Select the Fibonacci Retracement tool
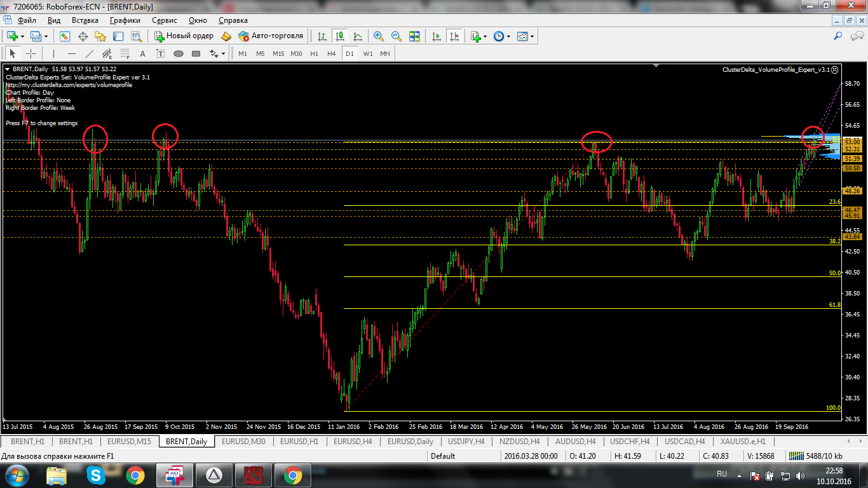Image resolution: width=868 pixels, height=488 pixels. [125, 53]
